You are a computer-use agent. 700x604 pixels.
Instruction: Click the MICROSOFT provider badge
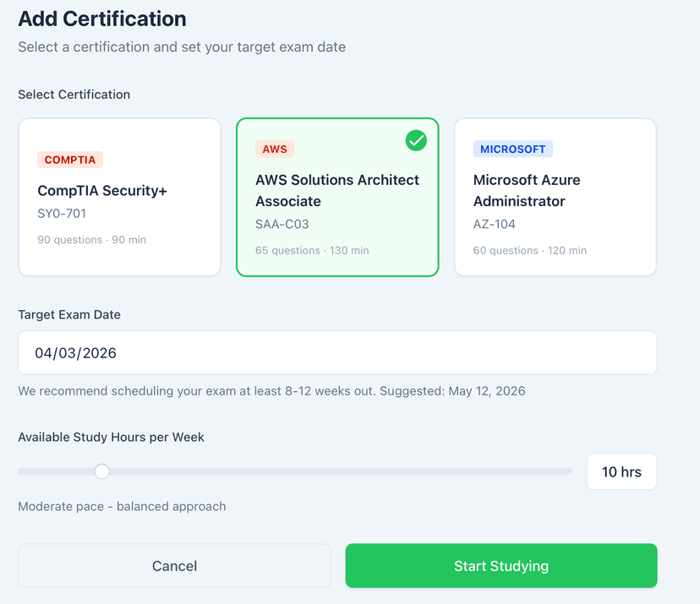(512, 149)
